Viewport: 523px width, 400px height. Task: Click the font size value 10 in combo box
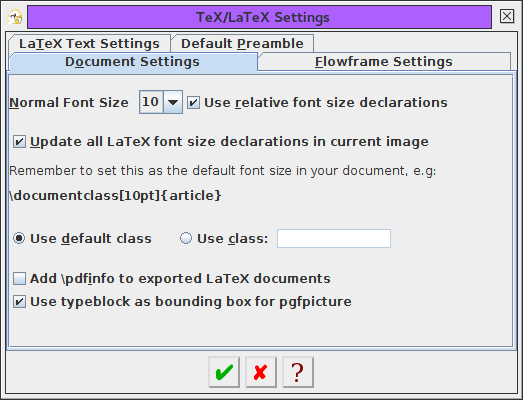(x=151, y=102)
